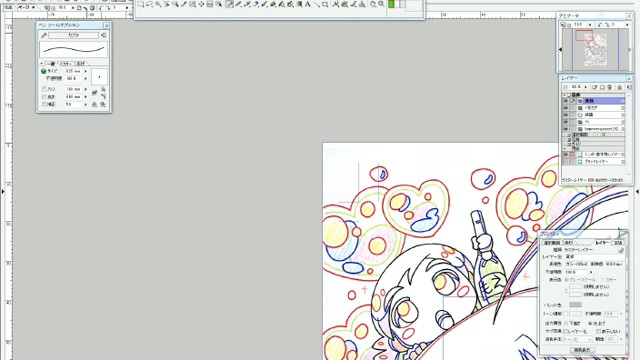
Task: Select the 下描き output attribute radio button
Action: coord(567,323)
